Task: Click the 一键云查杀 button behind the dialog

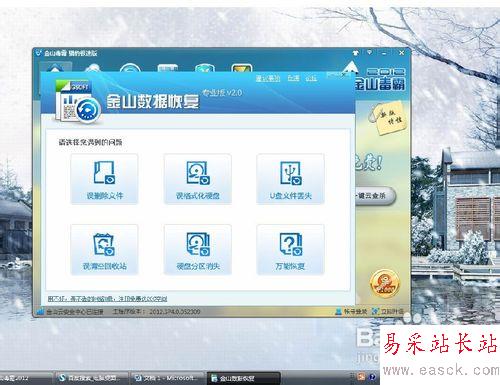Action: point(375,196)
